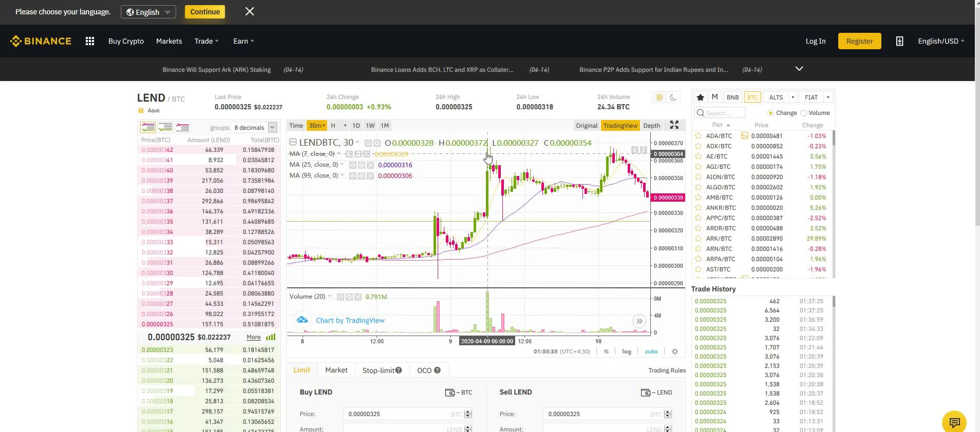Open the 30m interval dropdown
Image resolution: width=980 pixels, height=432 pixels.
[x=317, y=126]
